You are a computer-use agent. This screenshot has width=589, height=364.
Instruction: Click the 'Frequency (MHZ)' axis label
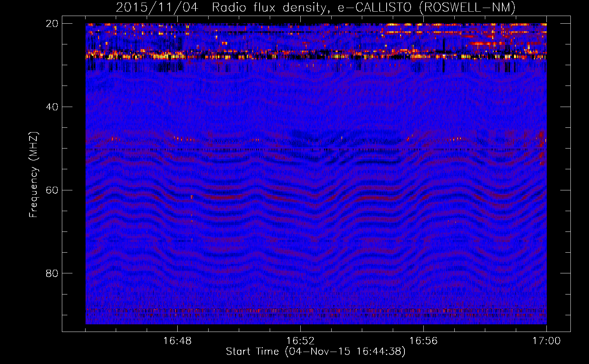[x=33, y=175]
